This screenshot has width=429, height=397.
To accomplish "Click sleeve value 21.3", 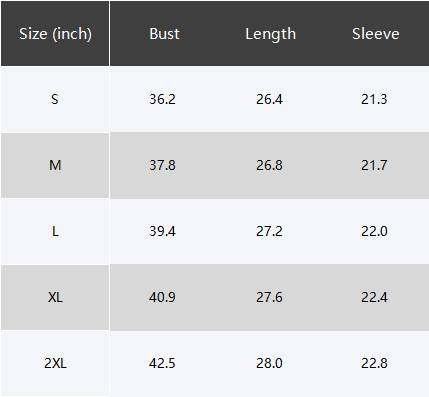I will (374, 99).
